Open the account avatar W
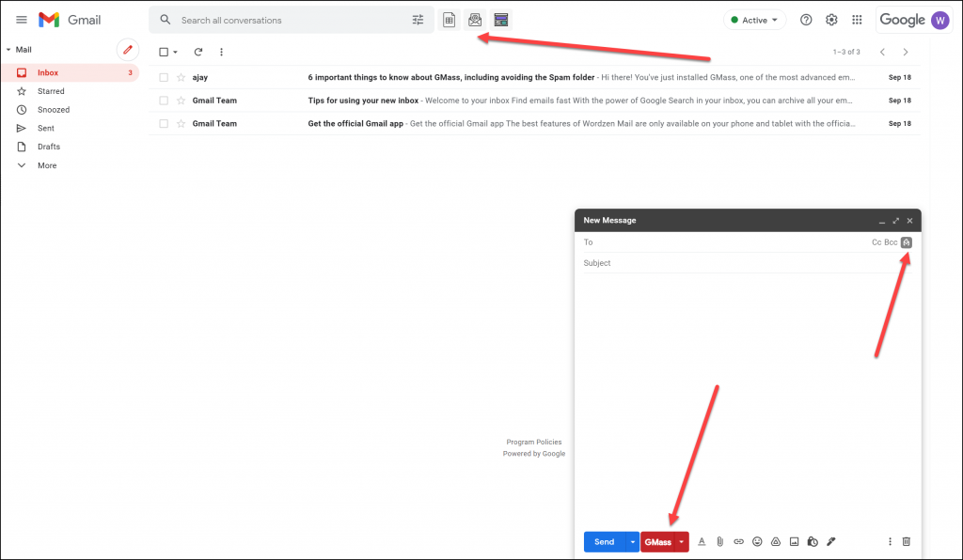Image resolution: width=963 pixels, height=560 pixels. click(939, 21)
